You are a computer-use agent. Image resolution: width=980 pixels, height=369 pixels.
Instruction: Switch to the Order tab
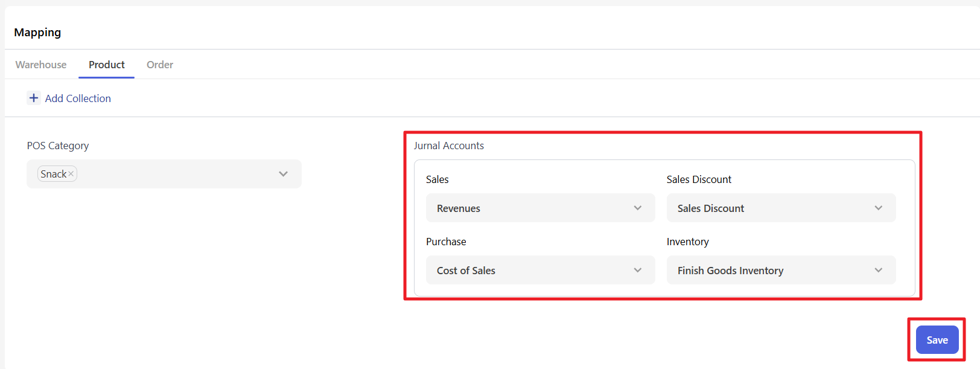tap(160, 65)
